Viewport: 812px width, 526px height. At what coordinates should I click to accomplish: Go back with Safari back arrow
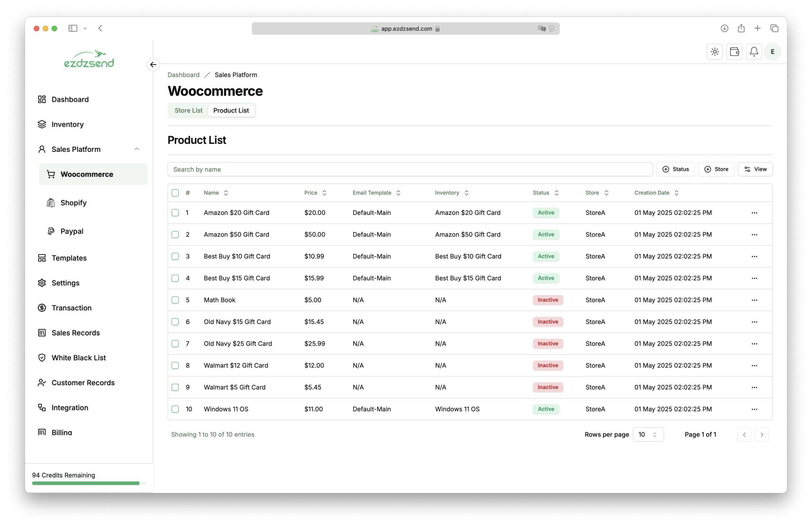click(x=100, y=28)
